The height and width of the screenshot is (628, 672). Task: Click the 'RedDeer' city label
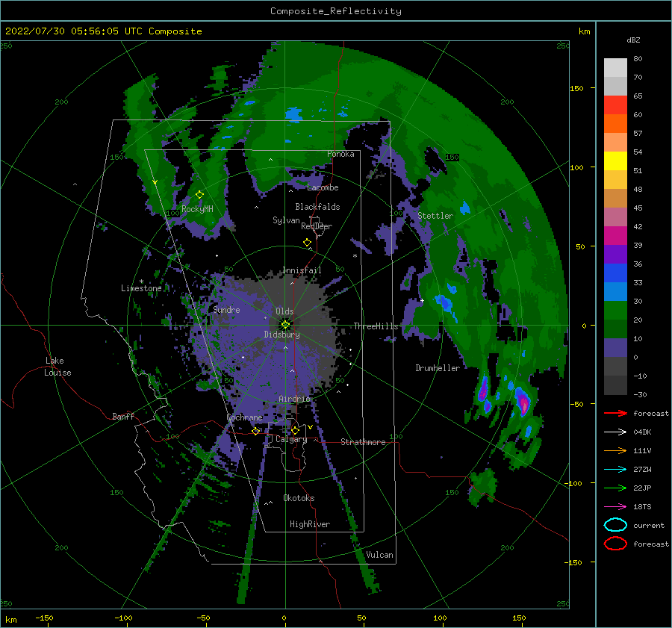tap(317, 226)
